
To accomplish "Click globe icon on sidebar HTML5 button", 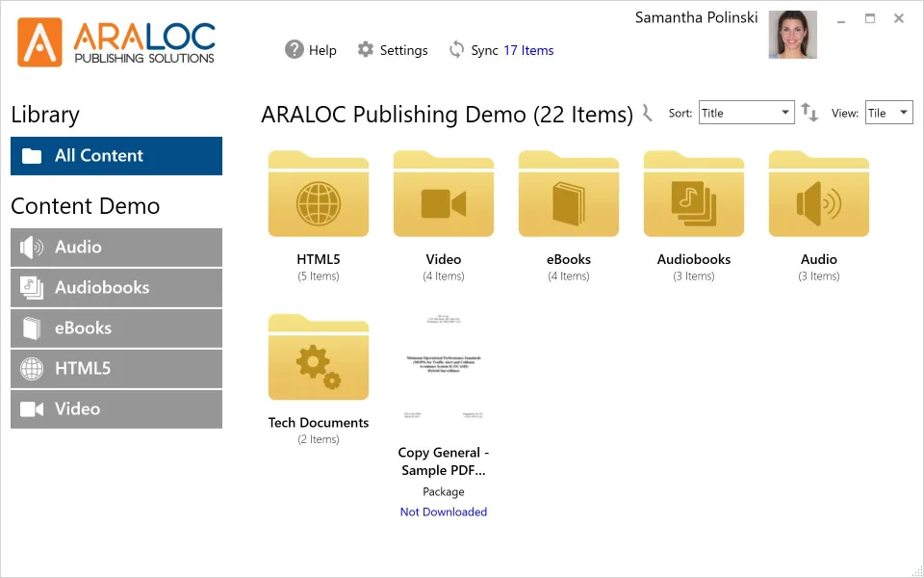I will pyautogui.click(x=31, y=369).
